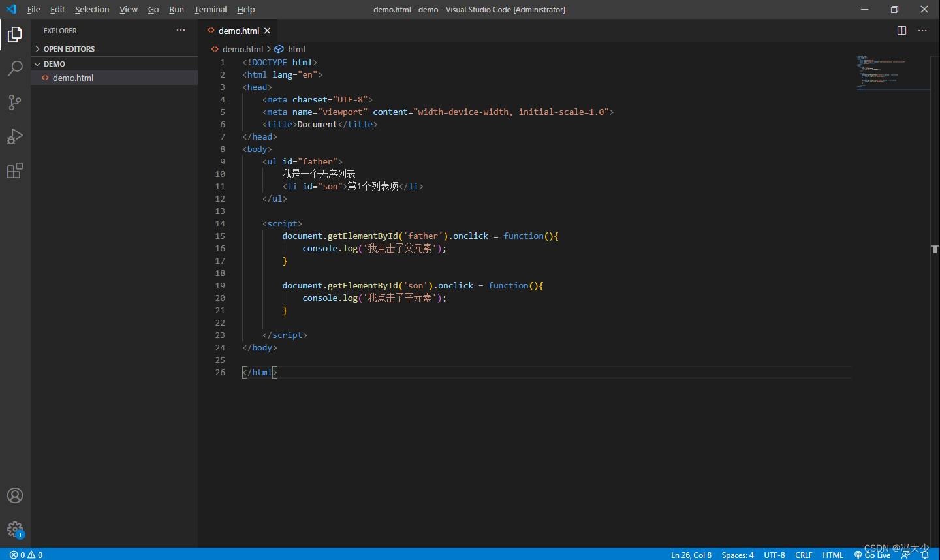Open the Manage gear icon
The width and height of the screenshot is (940, 560).
15,529
